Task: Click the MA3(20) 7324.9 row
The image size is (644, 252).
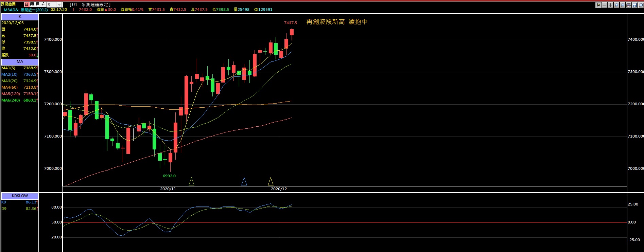Action: click(x=20, y=81)
